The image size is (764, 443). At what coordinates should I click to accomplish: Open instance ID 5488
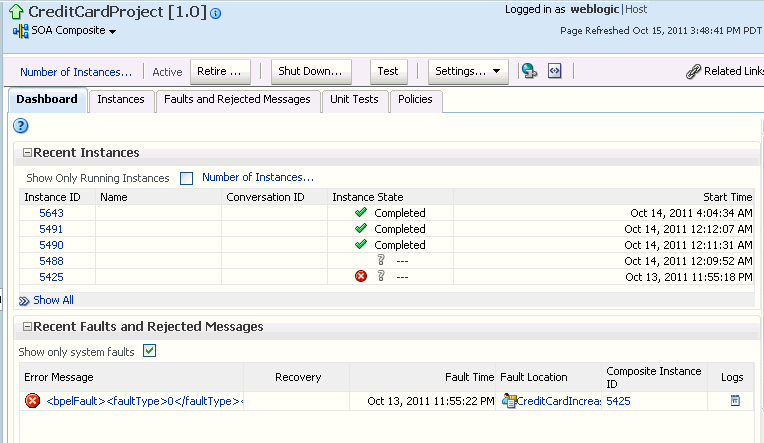(x=51, y=261)
